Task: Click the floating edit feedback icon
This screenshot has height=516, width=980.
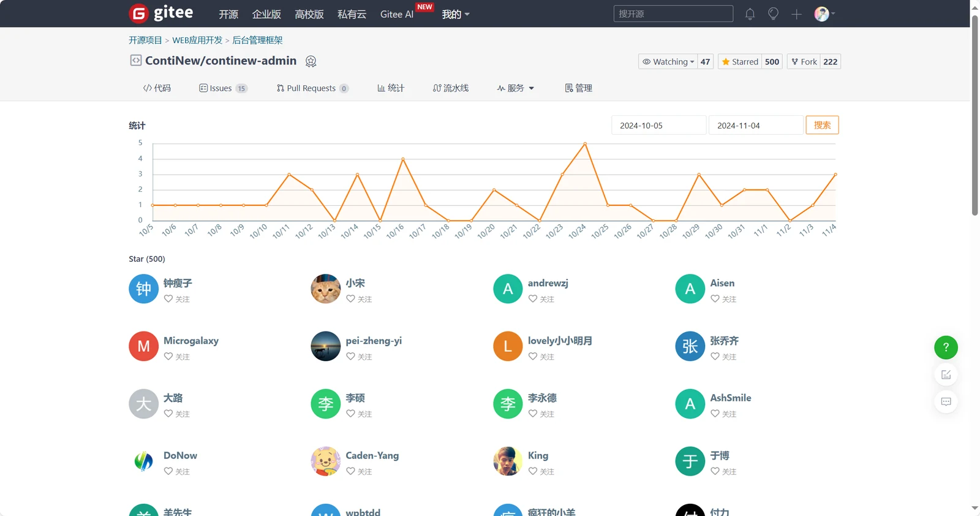Action: coord(946,374)
